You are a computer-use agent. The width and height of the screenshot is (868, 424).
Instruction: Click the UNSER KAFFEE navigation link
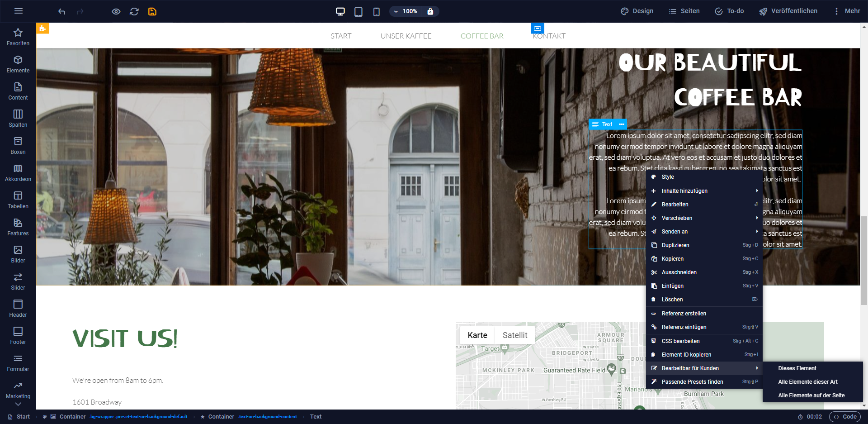pyautogui.click(x=406, y=36)
